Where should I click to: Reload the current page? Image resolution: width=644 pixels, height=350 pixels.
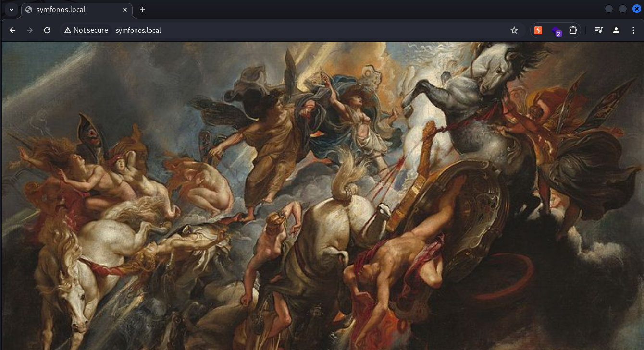coord(47,30)
